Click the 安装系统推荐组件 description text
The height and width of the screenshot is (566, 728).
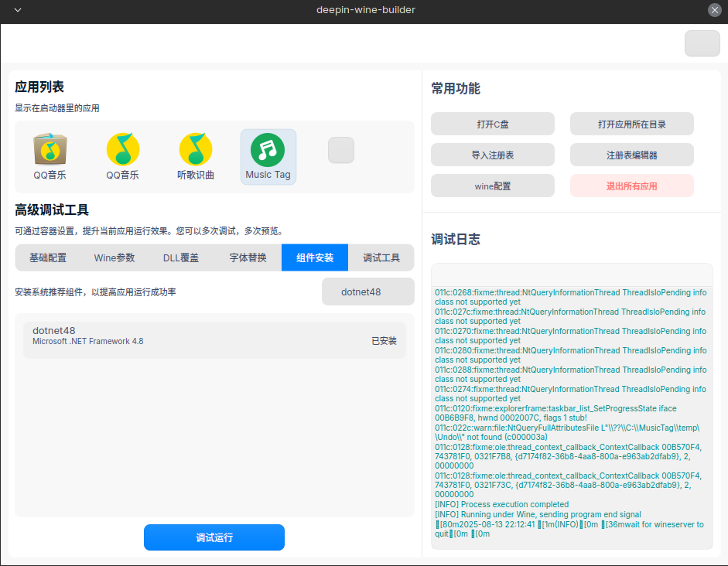point(95,292)
